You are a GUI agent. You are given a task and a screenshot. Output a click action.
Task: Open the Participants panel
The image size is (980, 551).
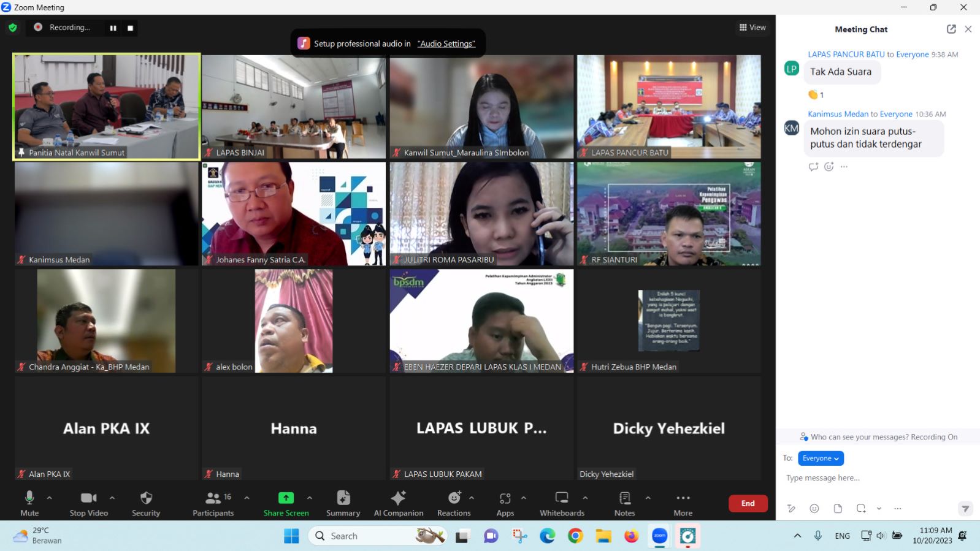(213, 503)
